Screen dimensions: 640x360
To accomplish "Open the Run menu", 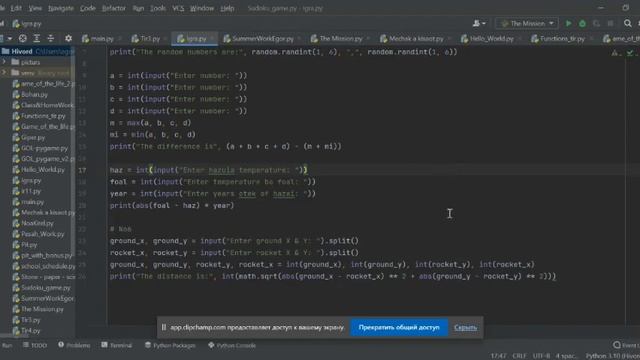I will (138, 8).
